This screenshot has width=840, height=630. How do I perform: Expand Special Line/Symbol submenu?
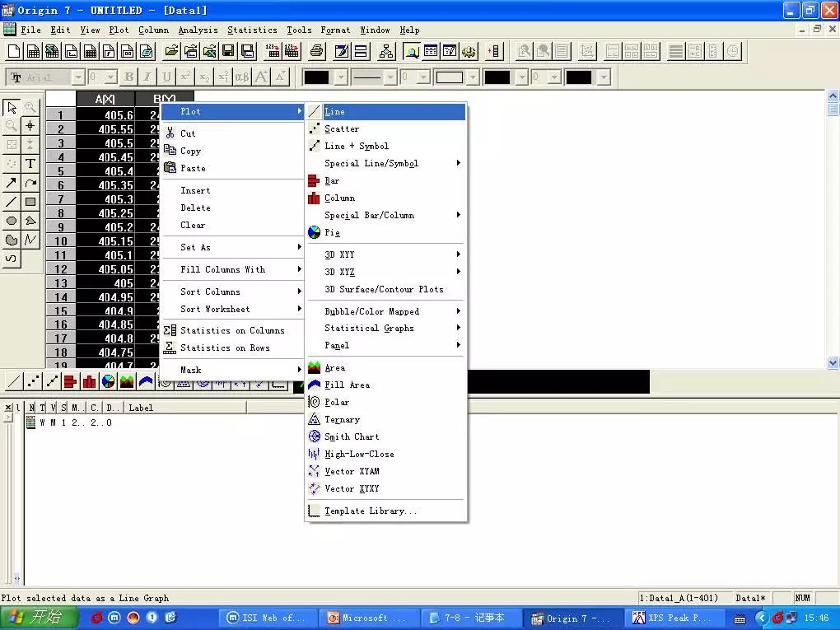click(385, 163)
